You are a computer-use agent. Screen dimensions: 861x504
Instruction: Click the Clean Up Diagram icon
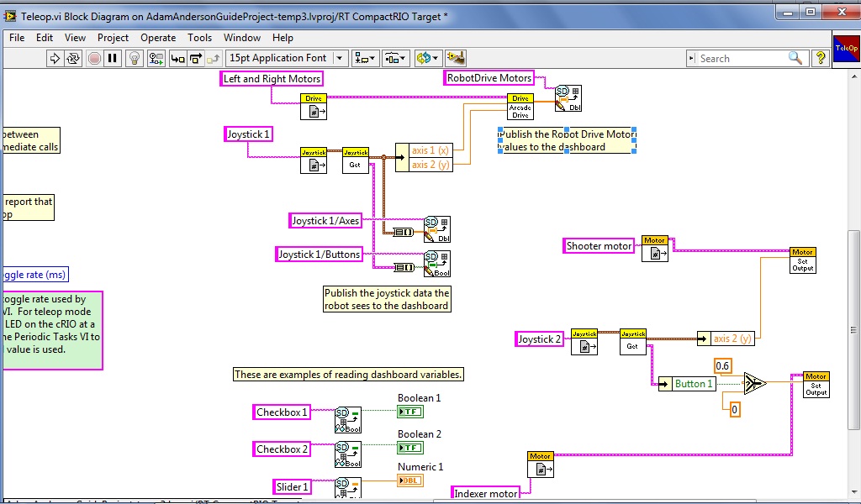(456, 58)
